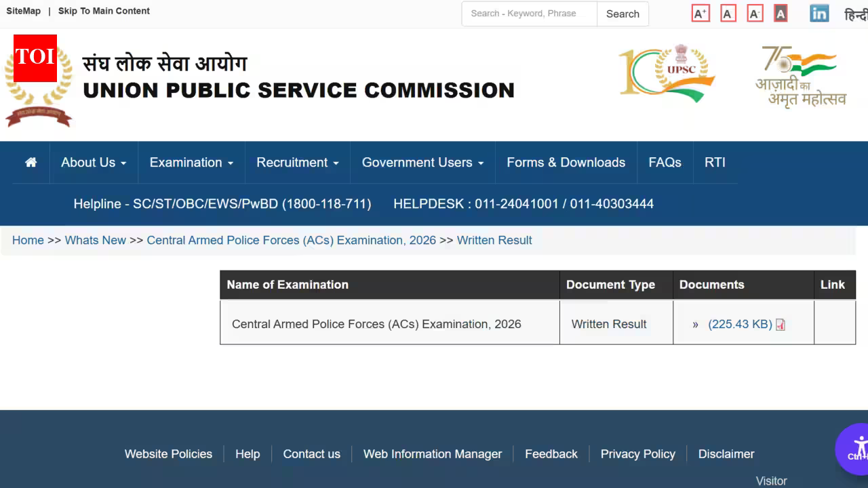
Task: Download the 225.43 KB document
Action: tap(740, 324)
